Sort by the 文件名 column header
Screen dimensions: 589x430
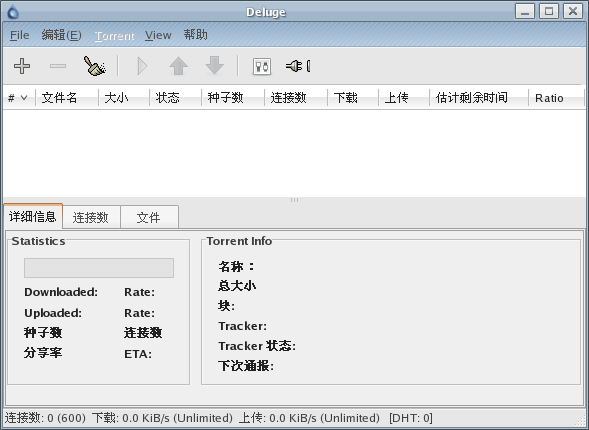[x=67, y=98]
